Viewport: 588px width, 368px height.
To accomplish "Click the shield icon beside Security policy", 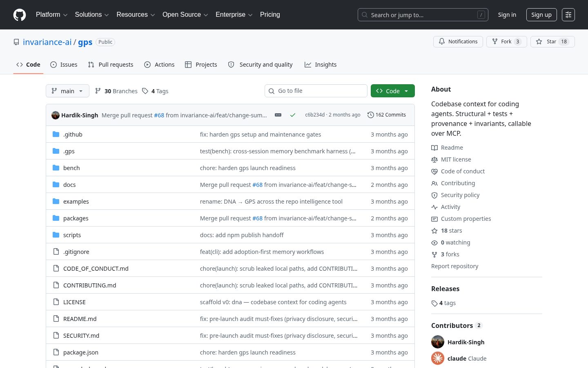I will coord(434,195).
